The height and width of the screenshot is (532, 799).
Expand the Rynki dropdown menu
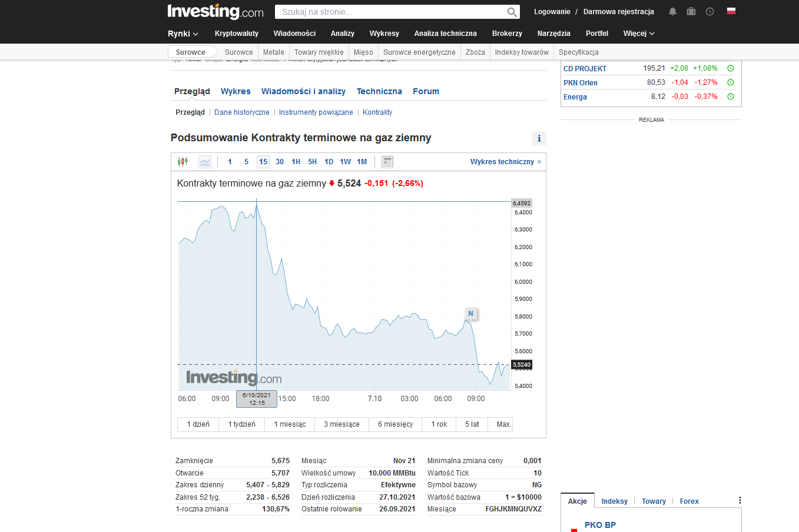point(183,34)
